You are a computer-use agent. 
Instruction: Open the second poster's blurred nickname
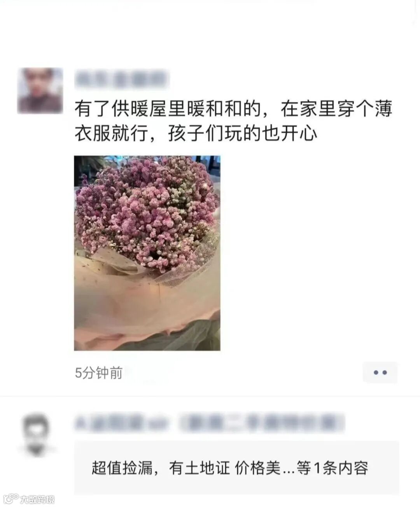tap(210, 423)
